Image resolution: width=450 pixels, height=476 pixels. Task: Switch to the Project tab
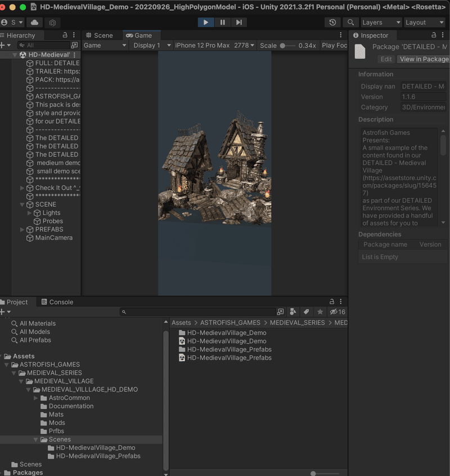tap(17, 302)
